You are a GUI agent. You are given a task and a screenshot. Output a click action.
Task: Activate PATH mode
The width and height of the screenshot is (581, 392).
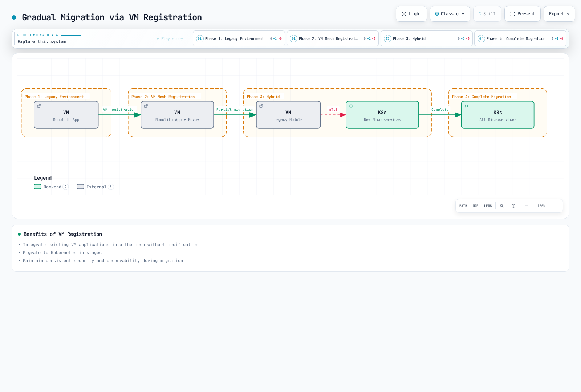tap(463, 206)
